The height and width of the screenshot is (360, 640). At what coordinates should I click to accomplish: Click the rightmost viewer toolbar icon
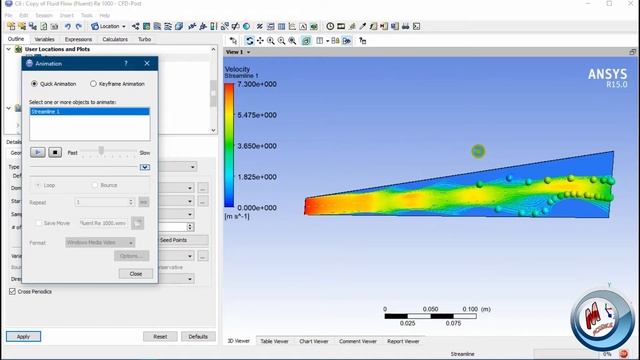click(362, 41)
